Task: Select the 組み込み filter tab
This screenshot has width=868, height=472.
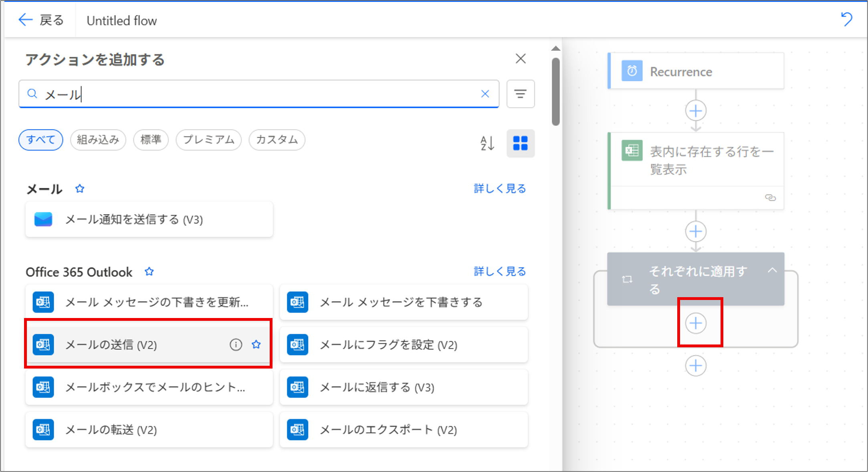Action: tap(98, 140)
